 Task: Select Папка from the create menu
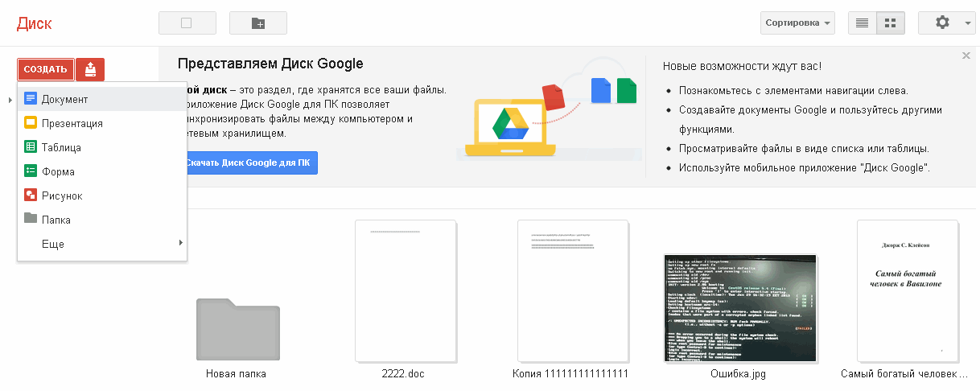102,220
